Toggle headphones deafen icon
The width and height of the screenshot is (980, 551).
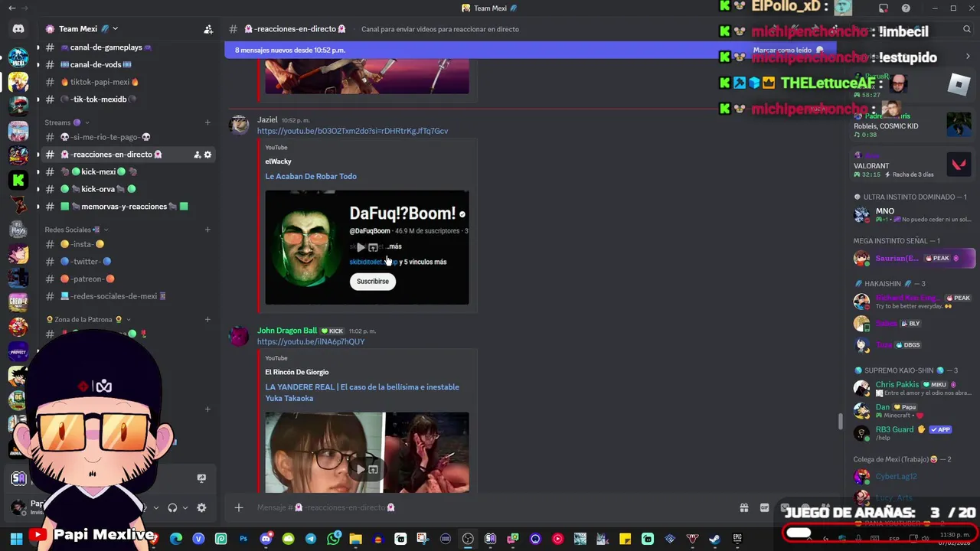[x=172, y=507]
